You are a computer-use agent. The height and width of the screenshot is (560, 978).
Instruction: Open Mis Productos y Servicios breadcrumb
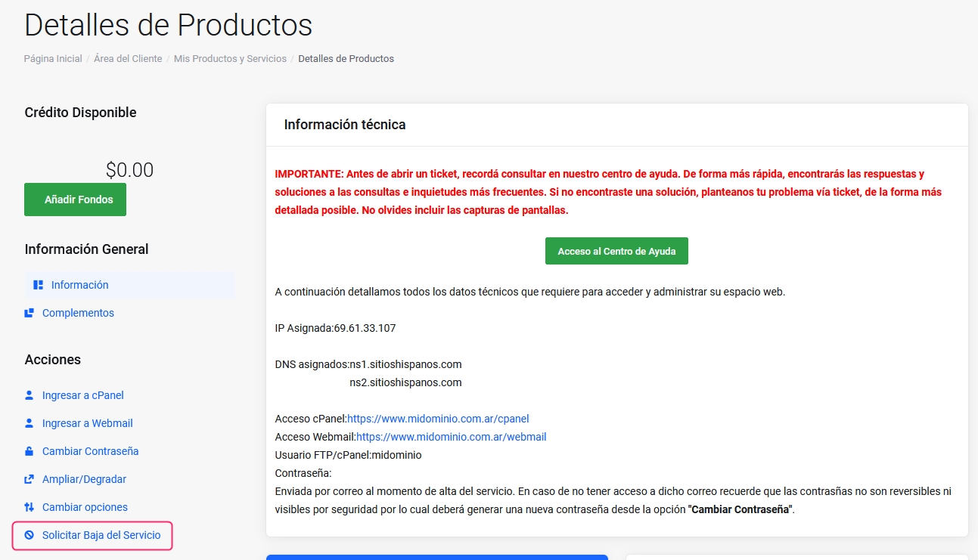pos(230,58)
